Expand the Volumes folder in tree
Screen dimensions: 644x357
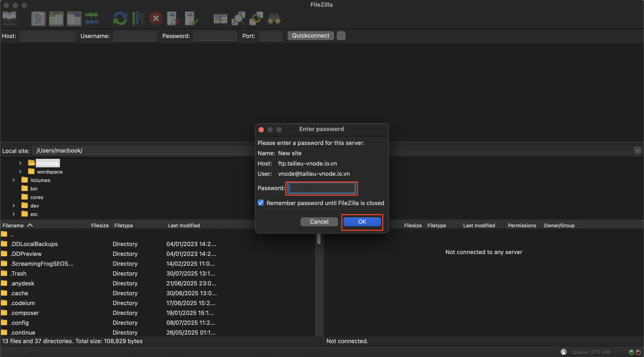click(13, 180)
